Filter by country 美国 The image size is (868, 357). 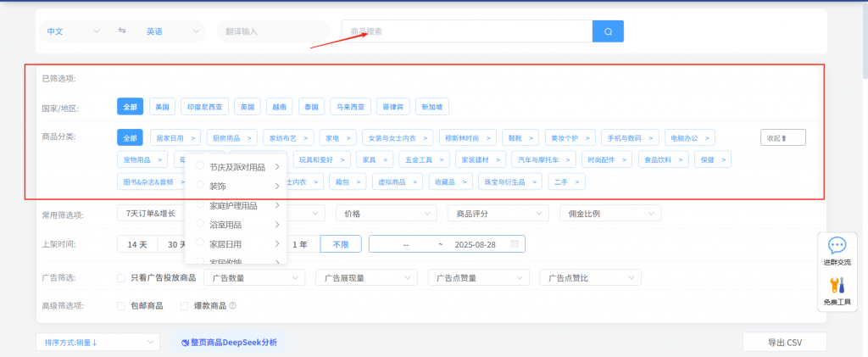(x=162, y=107)
